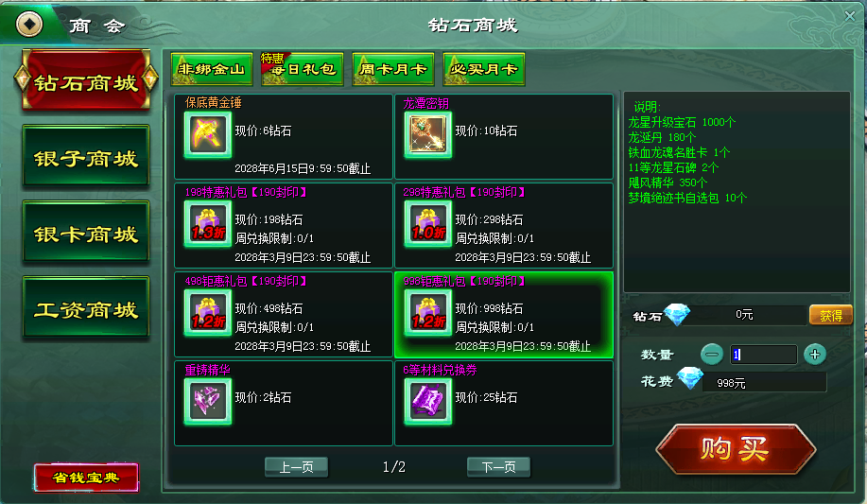Decrease quantity with the minus button

pos(712,355)
